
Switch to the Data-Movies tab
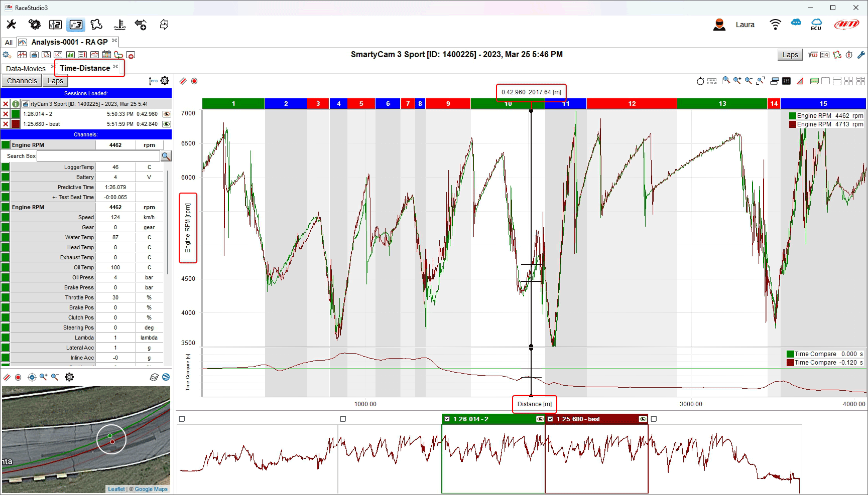[26, 69]
